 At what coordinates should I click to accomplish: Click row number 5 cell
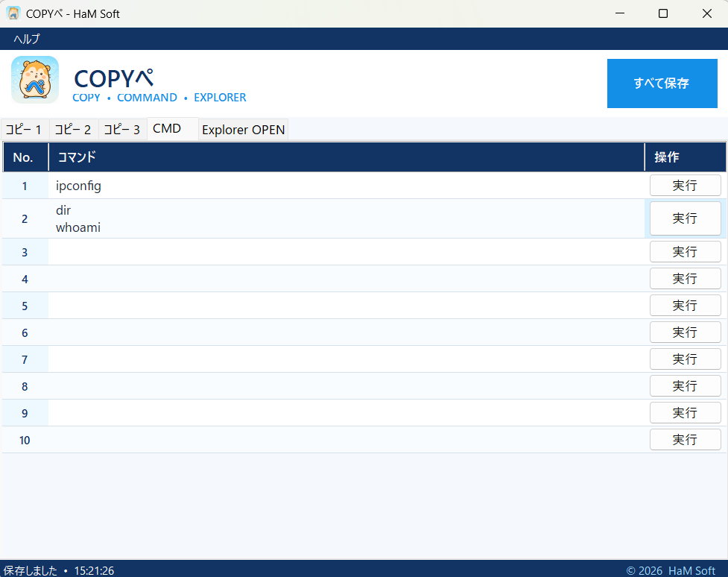click(x=25, y=306)
